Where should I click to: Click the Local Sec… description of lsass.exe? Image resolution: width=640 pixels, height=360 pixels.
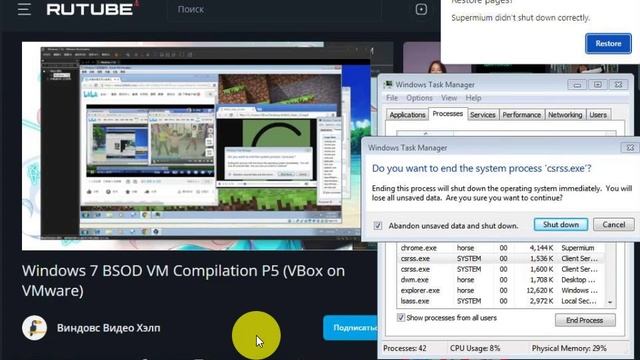pyautogui.click(x=579, y=301)
